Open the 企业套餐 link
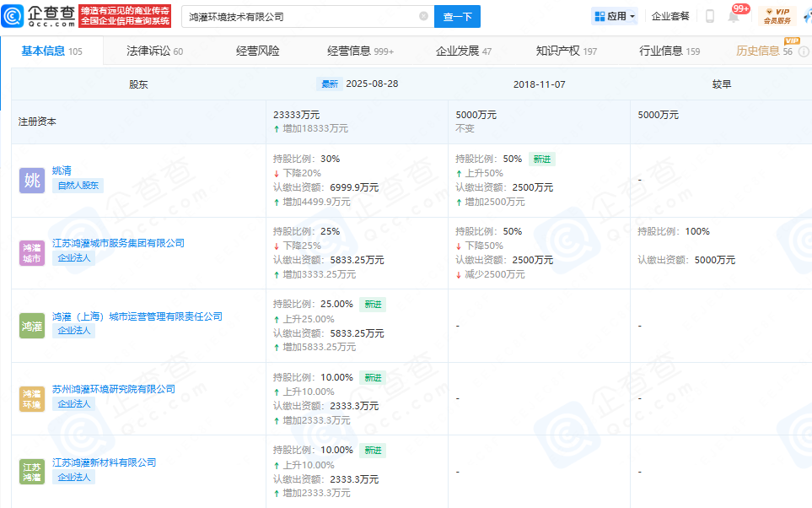Viewport: 812px width, 508px height. (x=670, y=16)
